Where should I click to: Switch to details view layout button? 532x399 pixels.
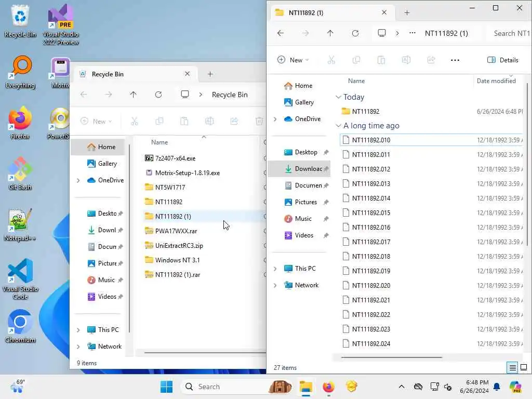click(x=512, y=367)
